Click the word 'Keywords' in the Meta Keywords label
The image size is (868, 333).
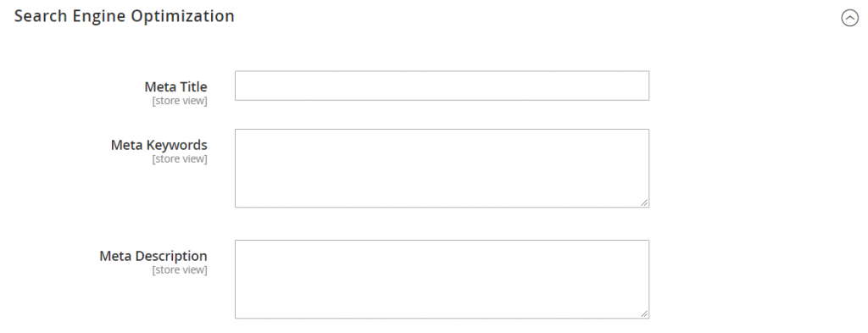point(177,145)
